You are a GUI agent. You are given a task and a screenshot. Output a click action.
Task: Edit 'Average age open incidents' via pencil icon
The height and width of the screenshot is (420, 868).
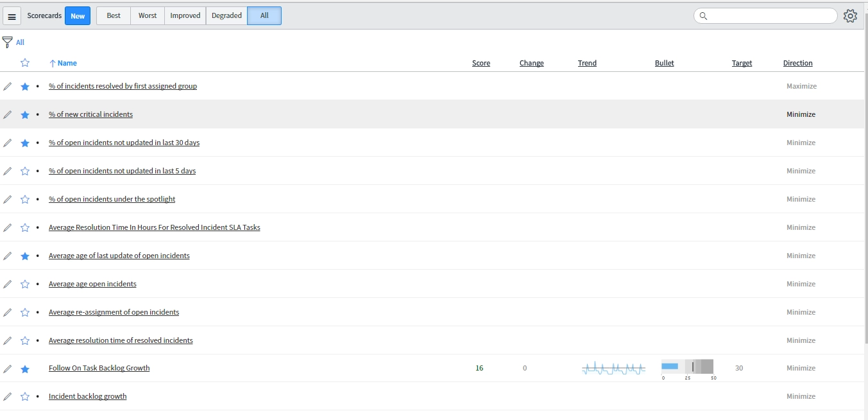coord(8,284)
